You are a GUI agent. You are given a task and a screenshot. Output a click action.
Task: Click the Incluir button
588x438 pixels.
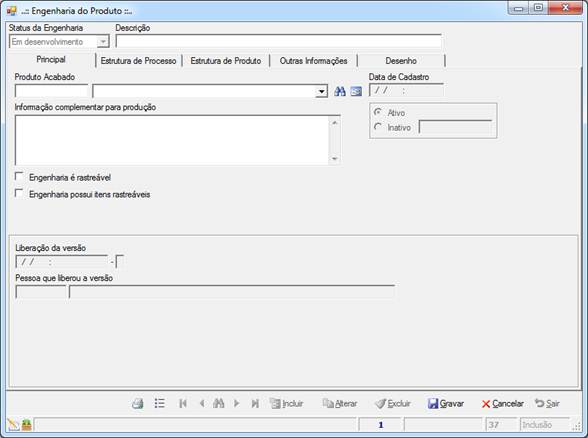[287, 404]
